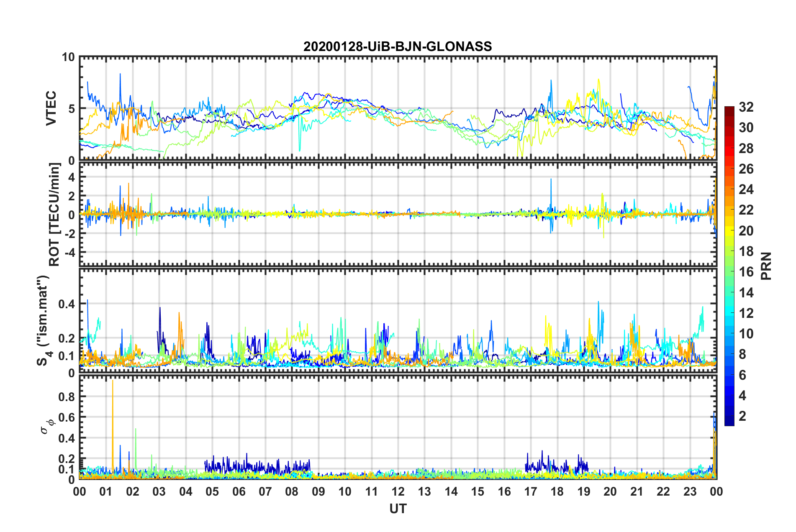Screen dimensions: 796x532
Task: Click VTEC axis tick label 10
Action: (x=68, y=57)
